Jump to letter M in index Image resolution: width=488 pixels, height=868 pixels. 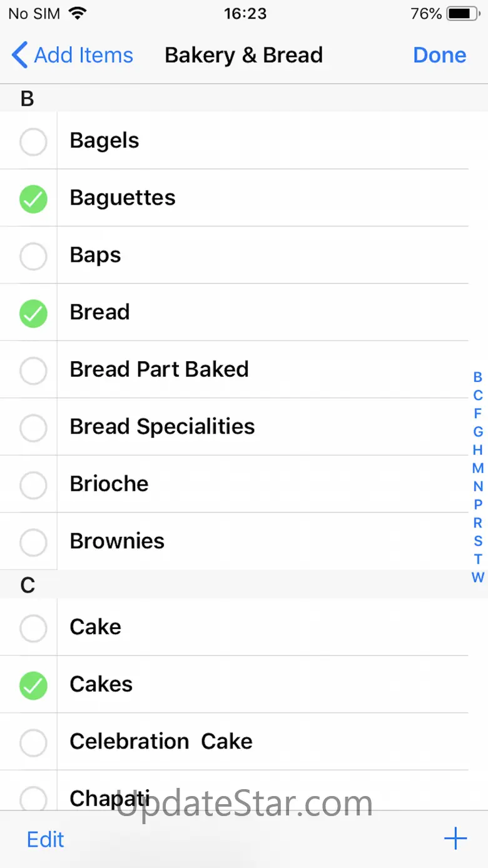tap(478, 468)
